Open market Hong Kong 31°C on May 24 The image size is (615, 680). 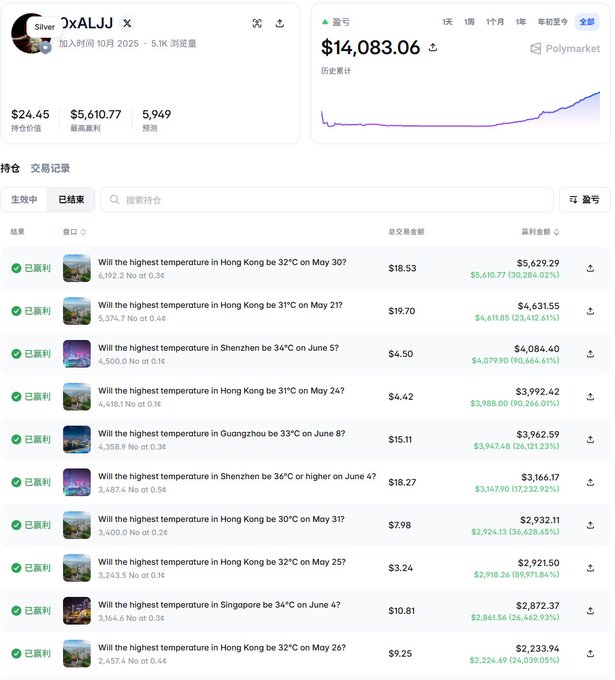(221, 391)
